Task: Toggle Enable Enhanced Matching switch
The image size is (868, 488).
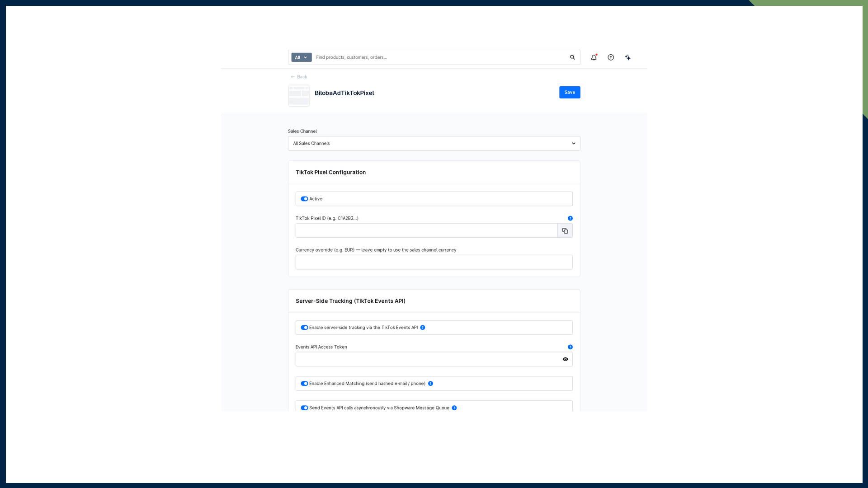Action: 304,384
